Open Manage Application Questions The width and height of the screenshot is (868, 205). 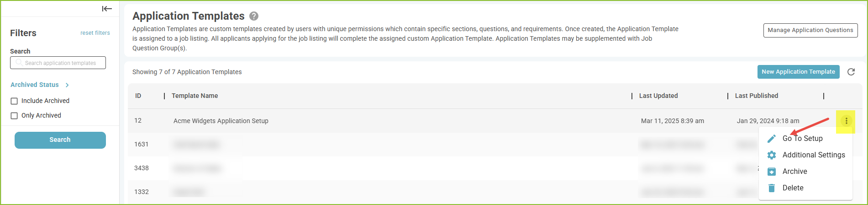[810, 30]
